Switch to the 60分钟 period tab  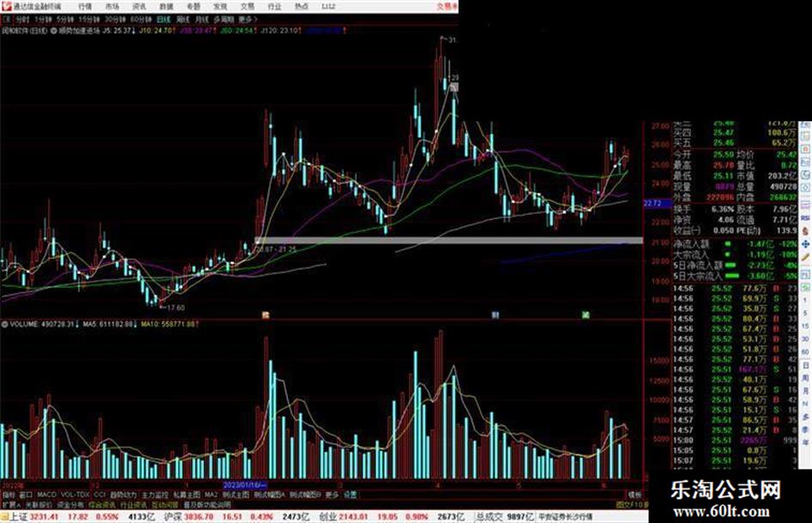140,20
